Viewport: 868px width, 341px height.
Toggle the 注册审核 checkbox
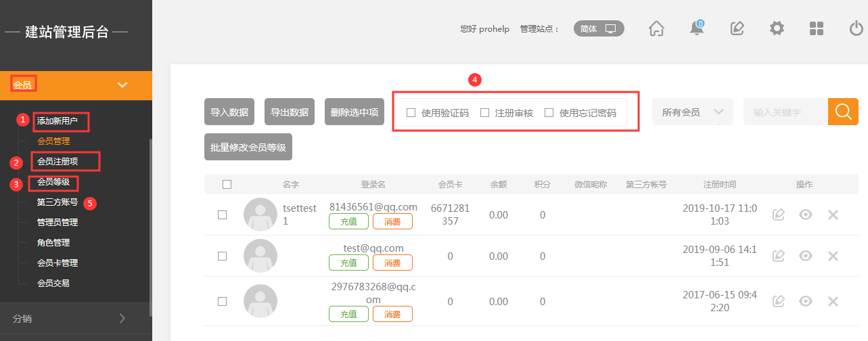tap(484, 113)
